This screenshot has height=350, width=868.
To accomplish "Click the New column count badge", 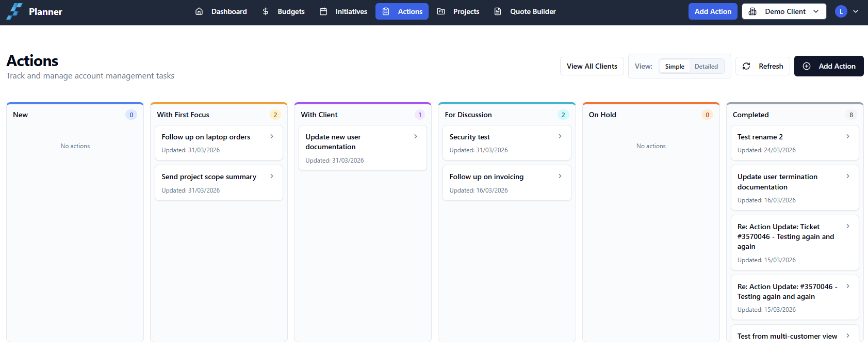I will (132, 115).
